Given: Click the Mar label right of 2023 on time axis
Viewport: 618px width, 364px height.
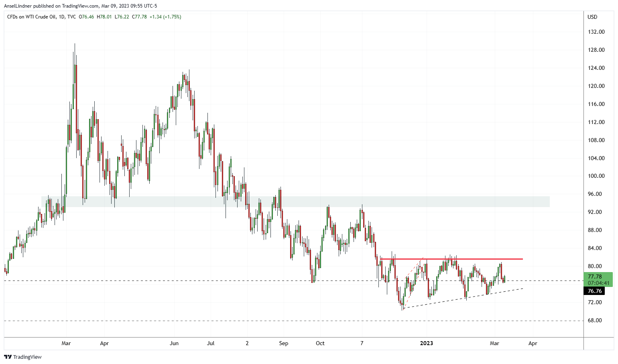Looking at the screenshot, I should [494, 343].
